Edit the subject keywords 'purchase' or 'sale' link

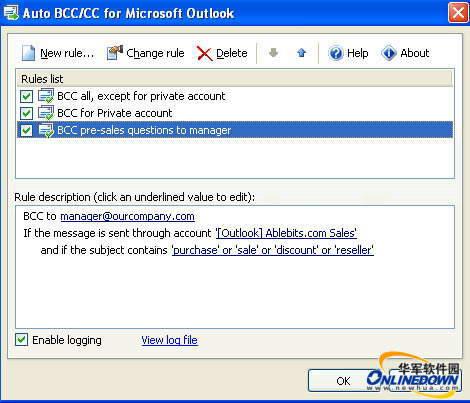(x=273, y=250)
